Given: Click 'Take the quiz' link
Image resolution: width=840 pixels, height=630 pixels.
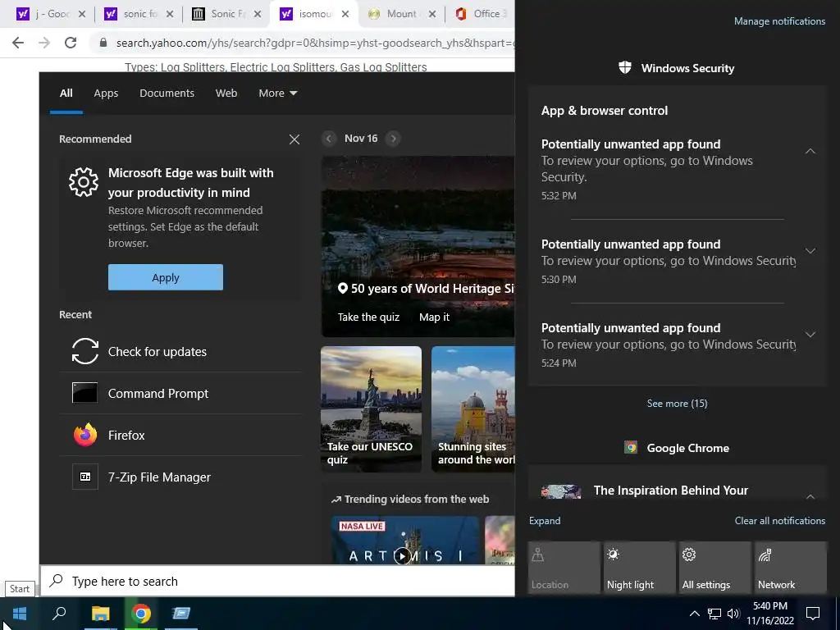Looking at the screenshot, I should coord(368,317).
